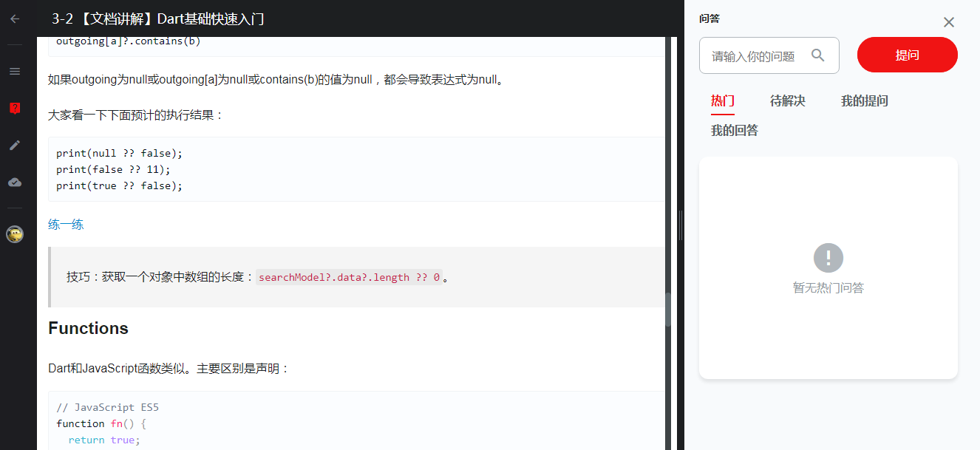Click the function fn() { code line
This screenshot has height=450, width=980.
pos(101,423)
